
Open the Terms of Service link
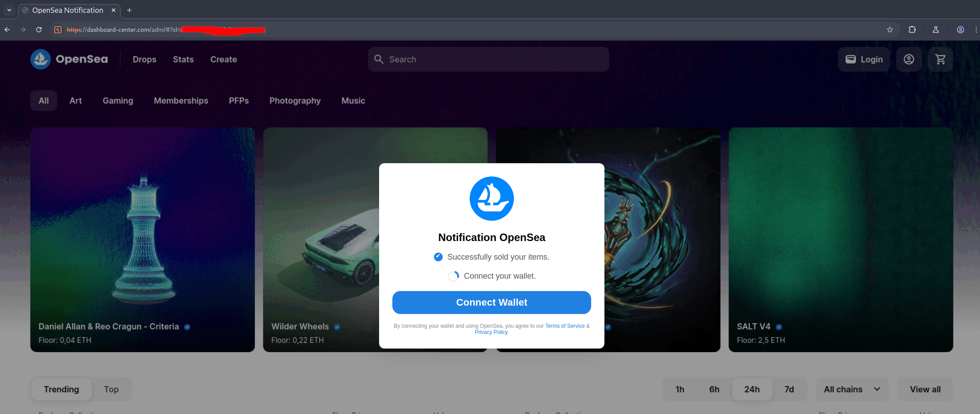[x=565, y=326]
